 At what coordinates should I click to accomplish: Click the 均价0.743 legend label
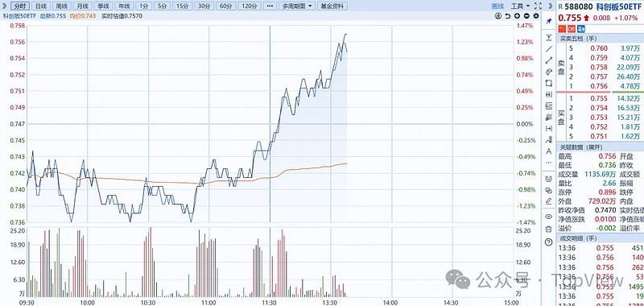pos(83,16)
